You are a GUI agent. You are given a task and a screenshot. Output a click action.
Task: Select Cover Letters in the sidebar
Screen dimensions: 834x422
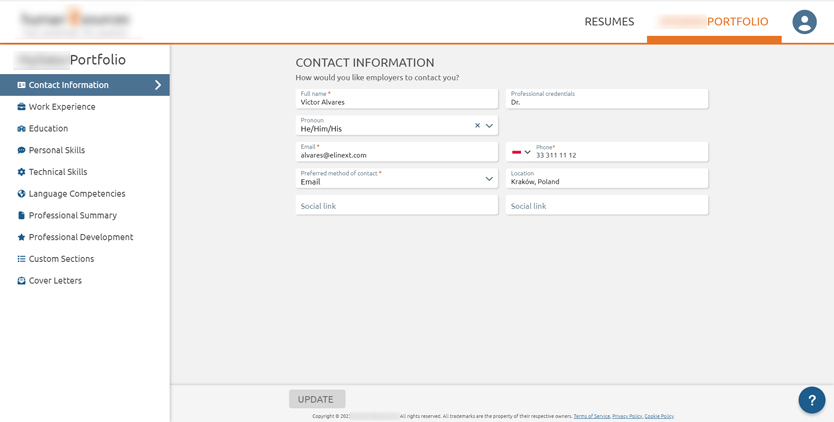point(55,281)
